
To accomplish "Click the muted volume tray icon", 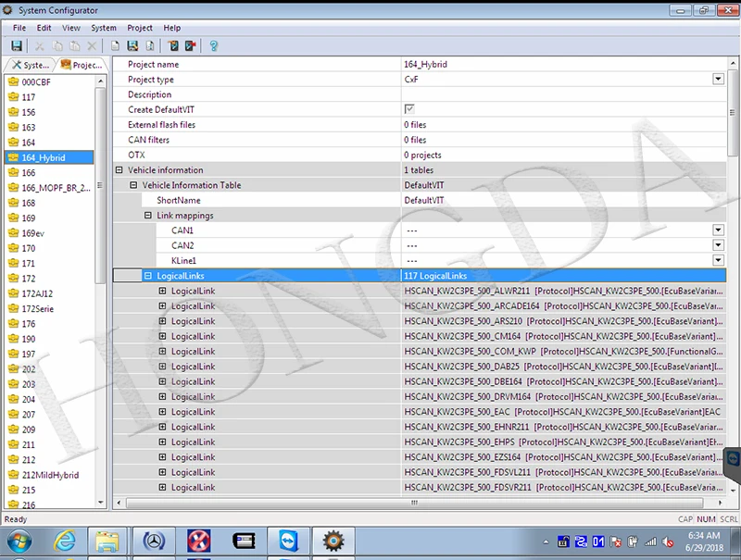I will click(668, 542).
